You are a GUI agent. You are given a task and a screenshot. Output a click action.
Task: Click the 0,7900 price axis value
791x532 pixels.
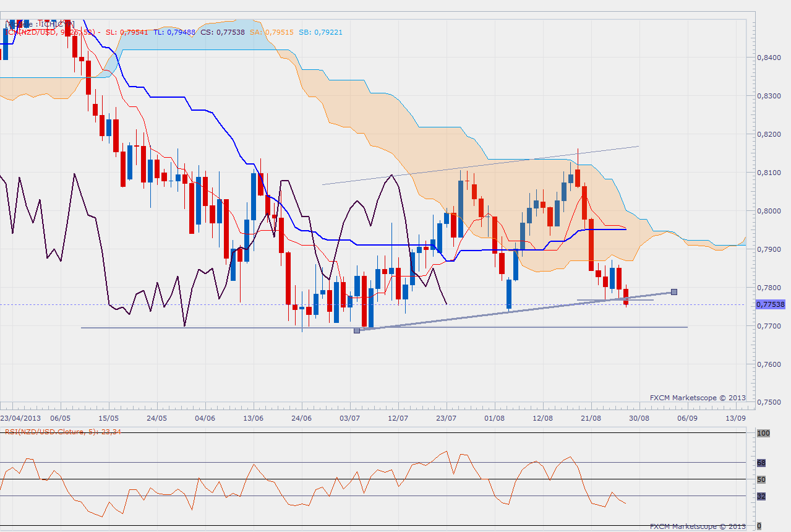coord(769,249)
